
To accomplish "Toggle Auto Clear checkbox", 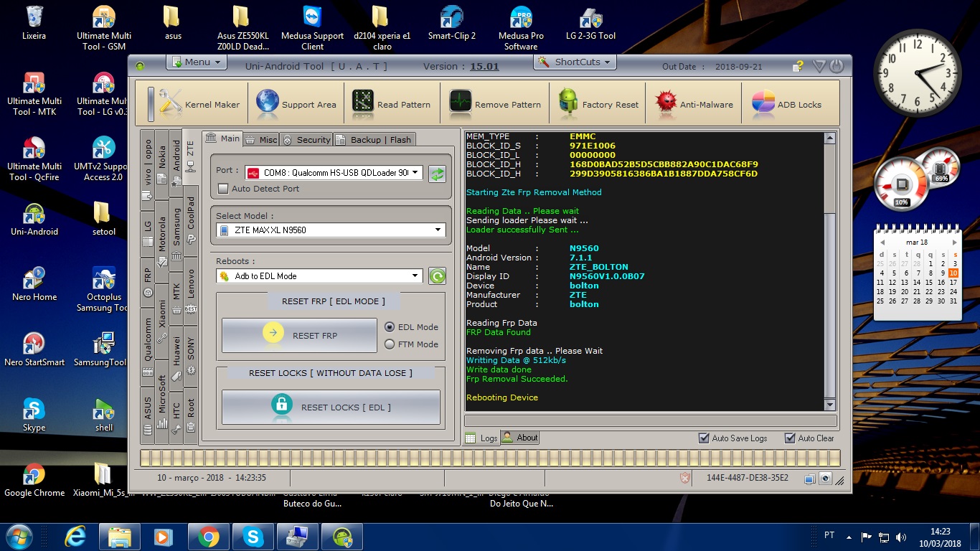I will pos(790,438).
